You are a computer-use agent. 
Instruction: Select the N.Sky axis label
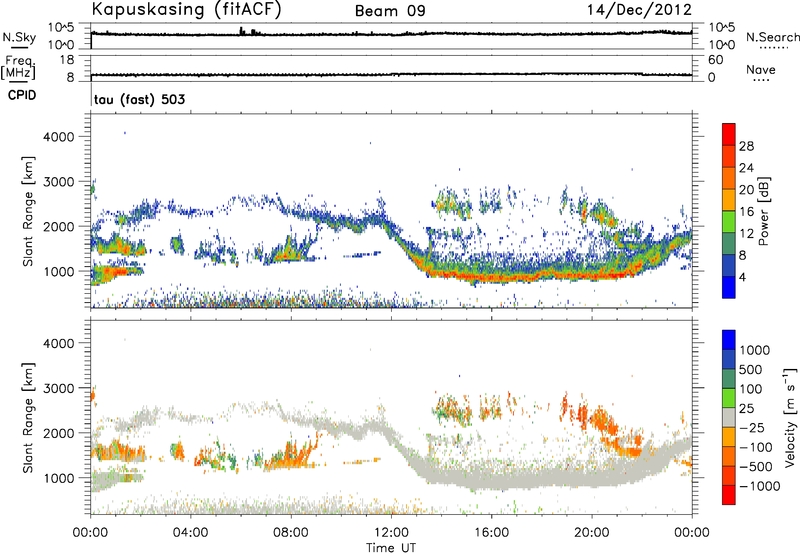19,37
